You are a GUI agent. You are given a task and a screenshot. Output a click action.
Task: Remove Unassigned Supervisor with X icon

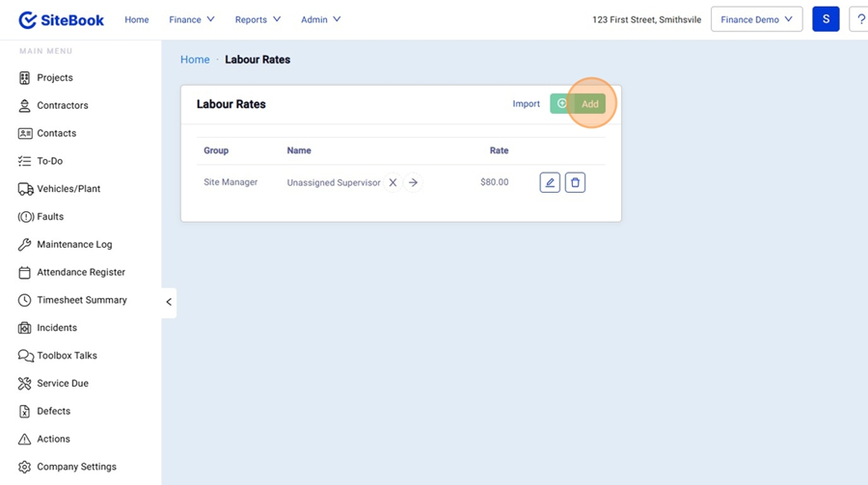(393, 182)
